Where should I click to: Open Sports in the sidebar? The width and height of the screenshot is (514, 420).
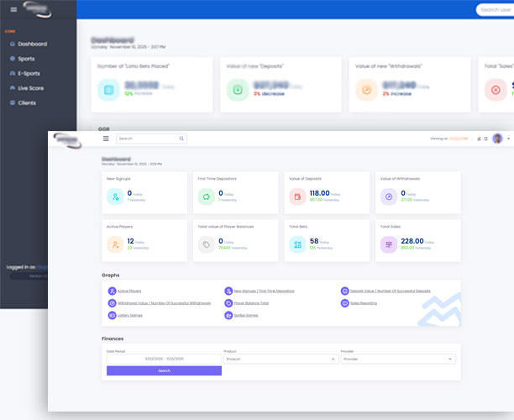tap(27, 59)
